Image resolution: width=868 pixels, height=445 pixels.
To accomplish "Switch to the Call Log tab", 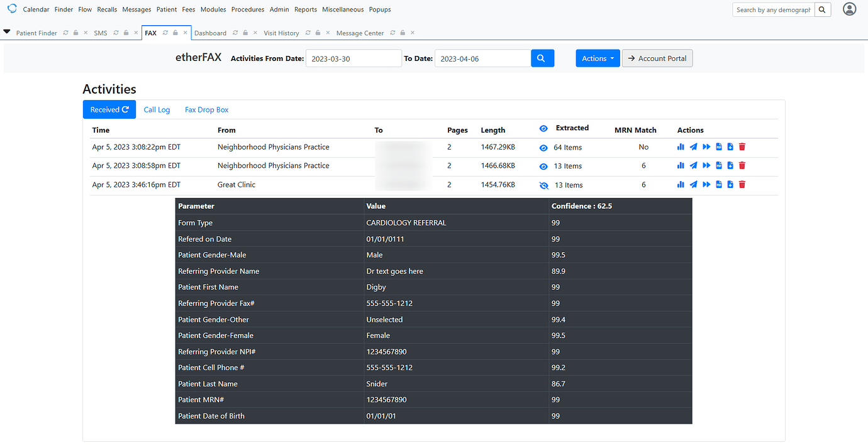I will tap(157, 110).
